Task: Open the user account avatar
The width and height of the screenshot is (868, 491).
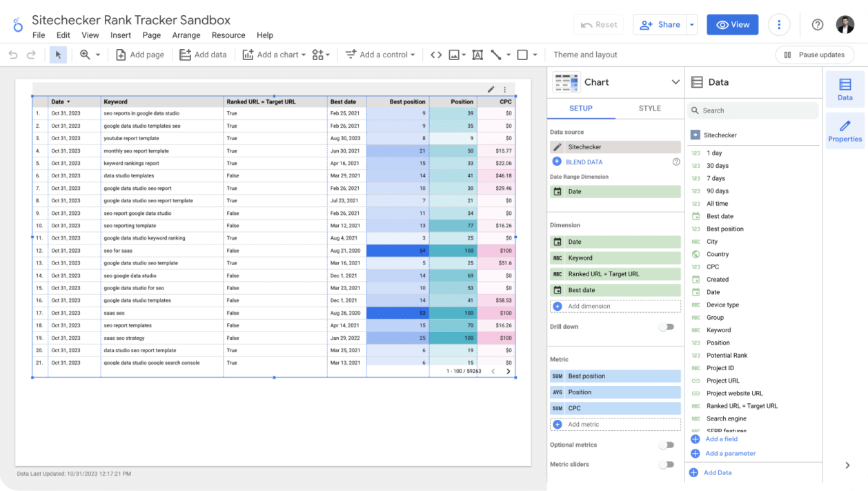Action: (x=845, y=25)
